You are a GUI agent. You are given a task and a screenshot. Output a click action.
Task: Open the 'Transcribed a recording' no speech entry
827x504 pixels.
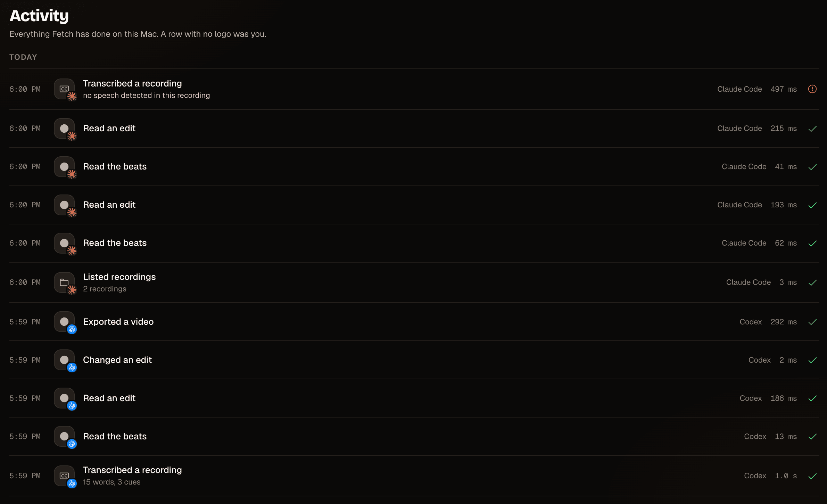[x=414, y=89]
